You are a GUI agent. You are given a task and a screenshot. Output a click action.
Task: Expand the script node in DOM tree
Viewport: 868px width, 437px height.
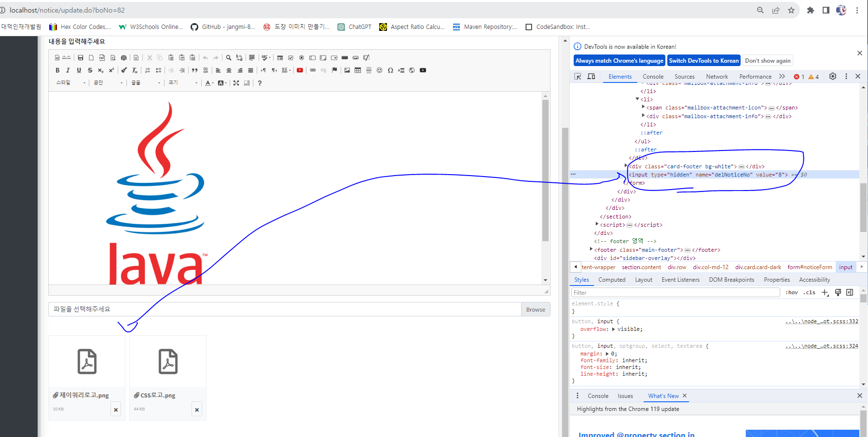(597, 224)
